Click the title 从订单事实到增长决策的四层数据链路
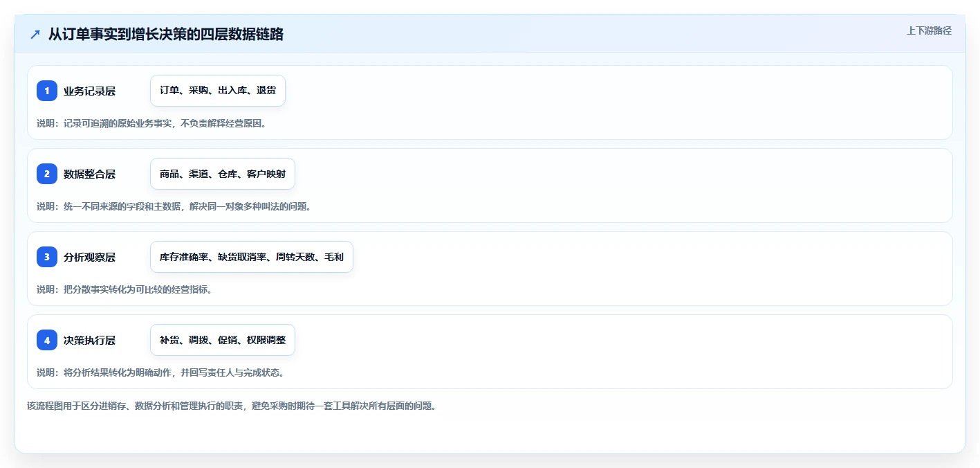Image resolution: width=980 pixels, height=468 pixels. click(x=166, y=34)
